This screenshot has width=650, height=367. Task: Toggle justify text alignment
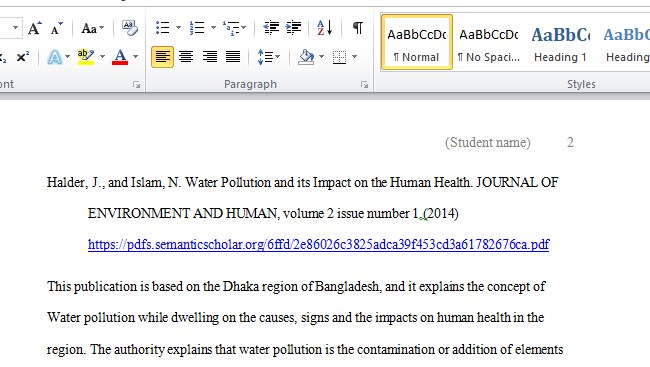(233, 57)
